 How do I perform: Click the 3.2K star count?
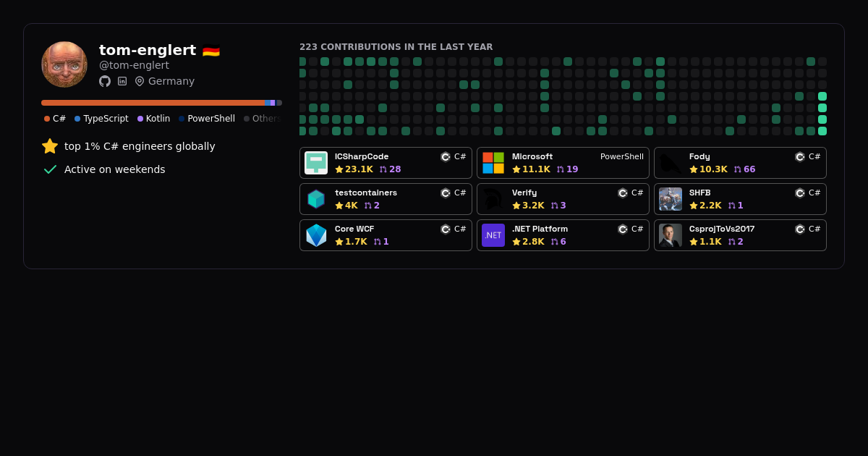click(x=533, y=206)
